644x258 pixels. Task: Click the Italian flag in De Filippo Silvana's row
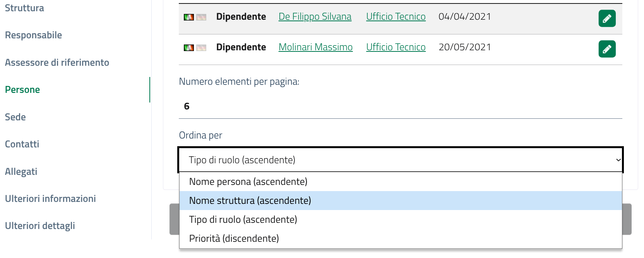pyautogui.click(x=189, y=17)
